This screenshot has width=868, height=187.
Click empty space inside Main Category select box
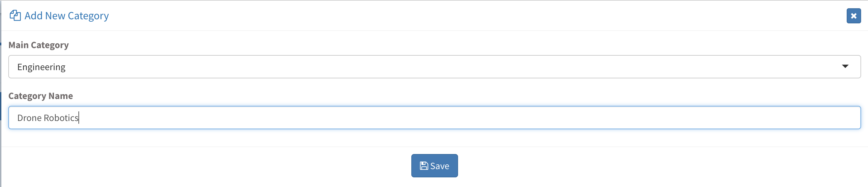[447, 67]
